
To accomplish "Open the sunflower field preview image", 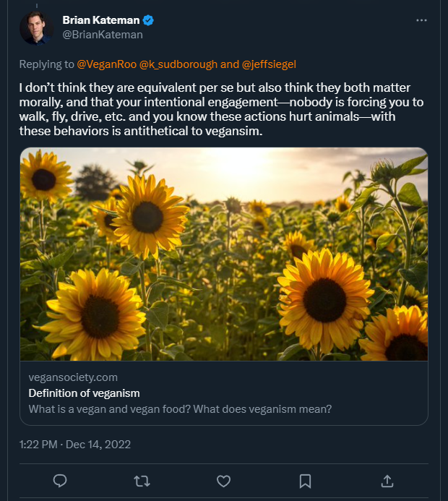I will pyautogui.click(x=223, y=253).
